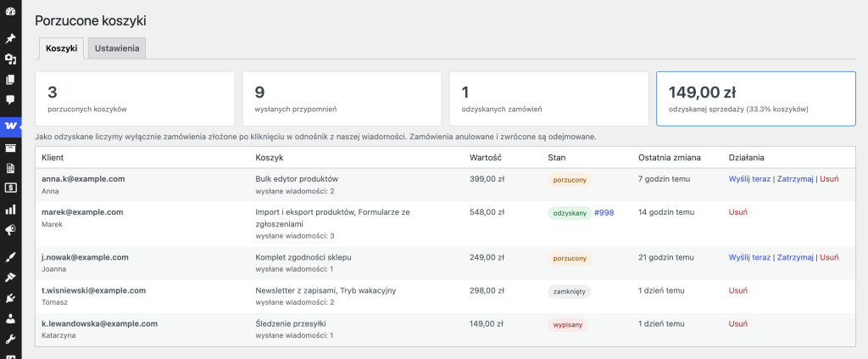Image resolution: width=868 pixels, height=359 pixels.
Task: Click the 'odzyskany' status badge
Action: coord(569,213)
